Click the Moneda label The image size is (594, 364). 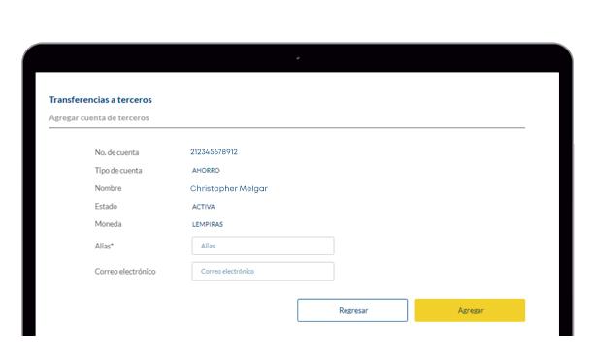coord(108,224)
